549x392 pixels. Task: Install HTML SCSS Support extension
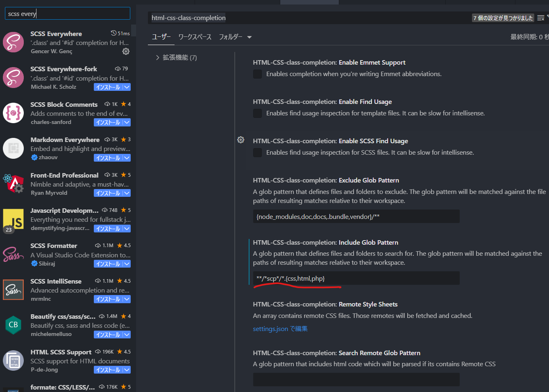[108, 370]
